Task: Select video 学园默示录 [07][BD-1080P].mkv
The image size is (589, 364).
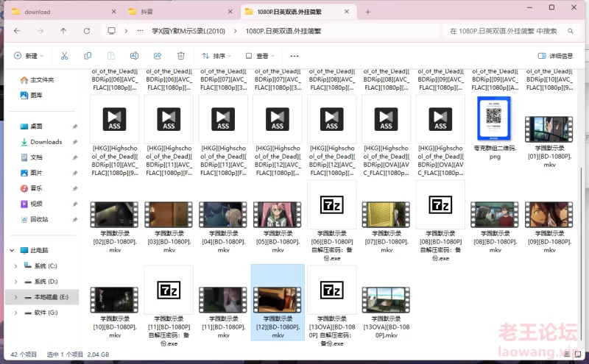Action: pos(386,226)
